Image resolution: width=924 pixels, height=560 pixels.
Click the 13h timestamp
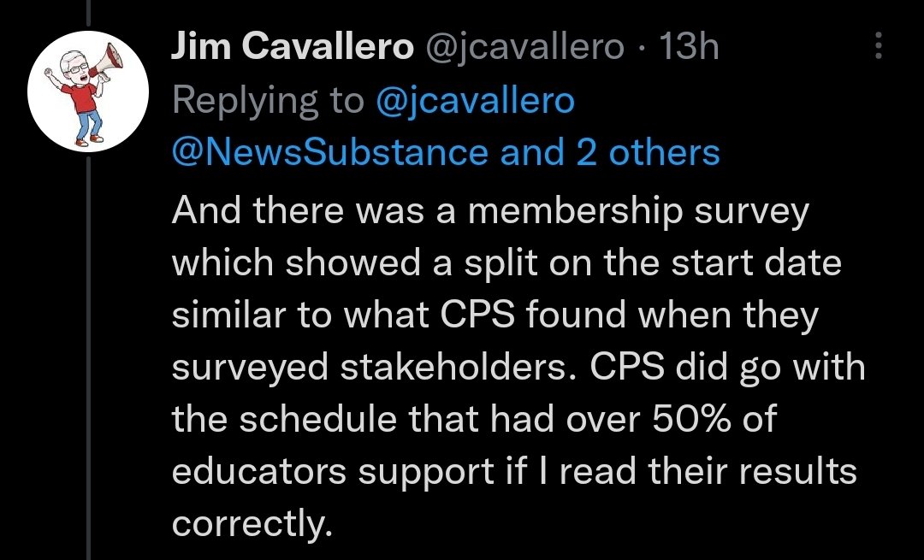pyautogui.click(x=689, y=45)
